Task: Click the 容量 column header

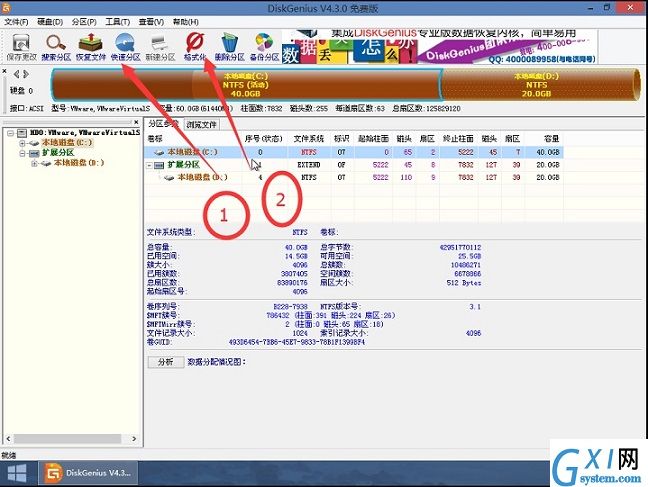Action: tap(551, 139)
